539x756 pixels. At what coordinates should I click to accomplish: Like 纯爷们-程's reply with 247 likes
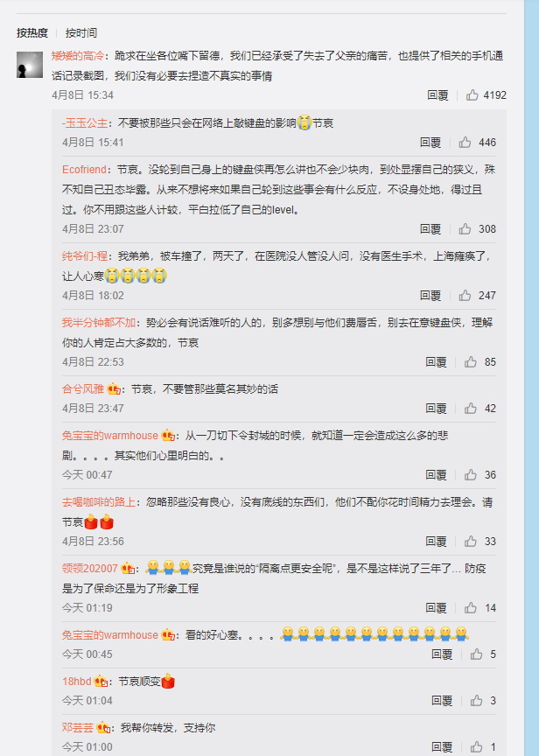click(x=465, y=295)
